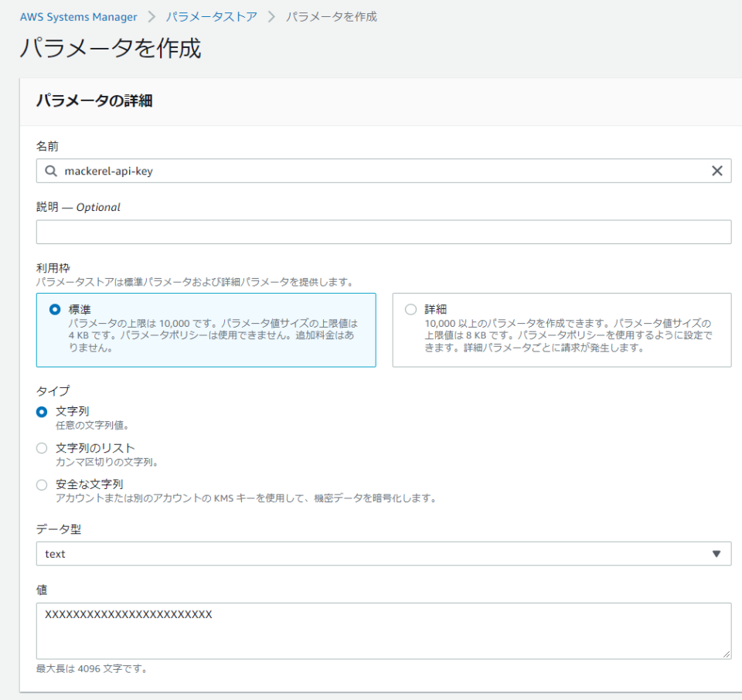Click the 利用枠 label

pos(53,268)
